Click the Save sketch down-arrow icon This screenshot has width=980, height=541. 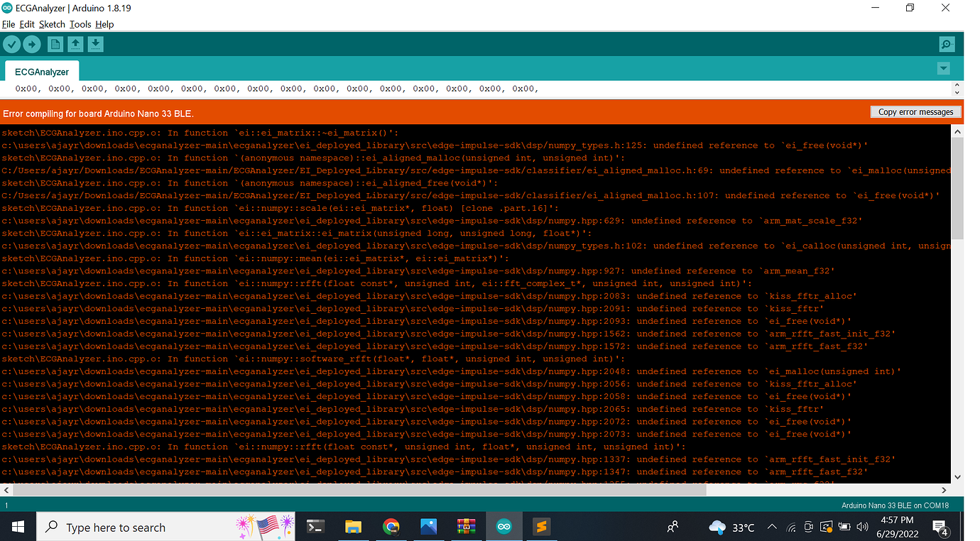click(x=95, y=45)
